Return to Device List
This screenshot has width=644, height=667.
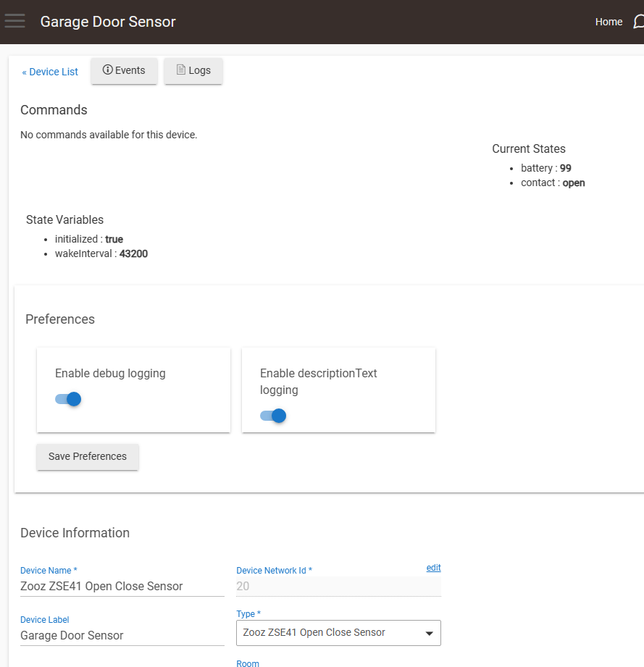coord(50,72)
